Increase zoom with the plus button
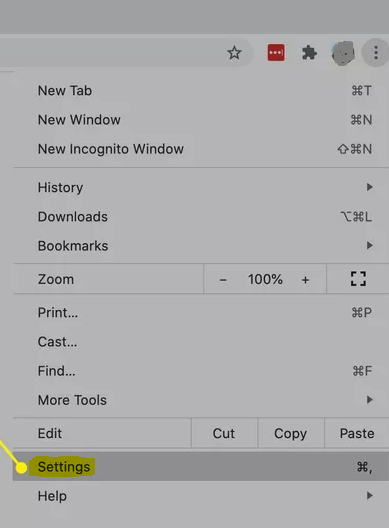 (x=305, y=280)
